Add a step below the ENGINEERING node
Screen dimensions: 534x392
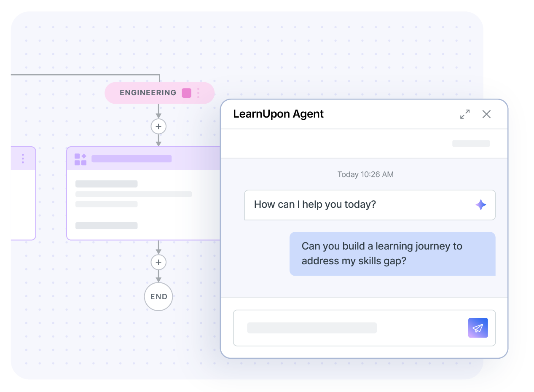tap(158, 126)
